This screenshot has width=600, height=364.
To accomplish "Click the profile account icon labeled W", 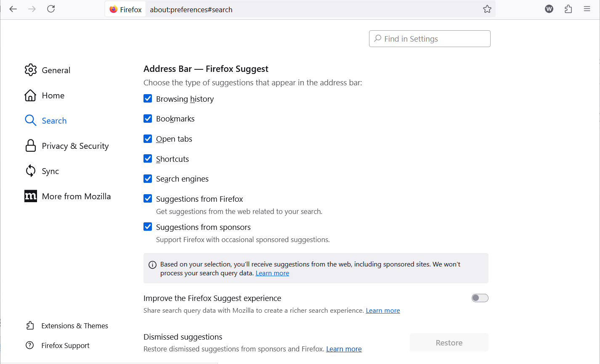I will pyautogui.click(x=549, y=8).
